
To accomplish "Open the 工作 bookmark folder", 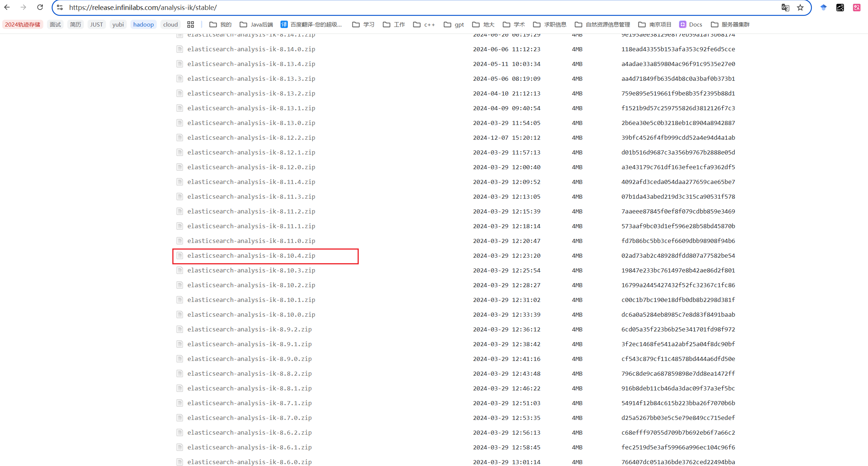I will (394, 24).
